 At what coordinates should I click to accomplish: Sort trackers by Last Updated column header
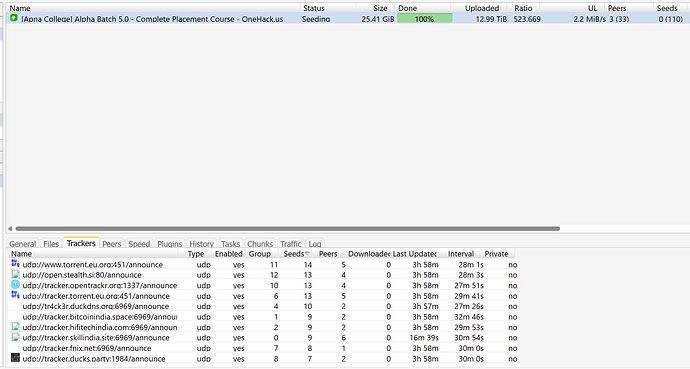click(415, 254)
